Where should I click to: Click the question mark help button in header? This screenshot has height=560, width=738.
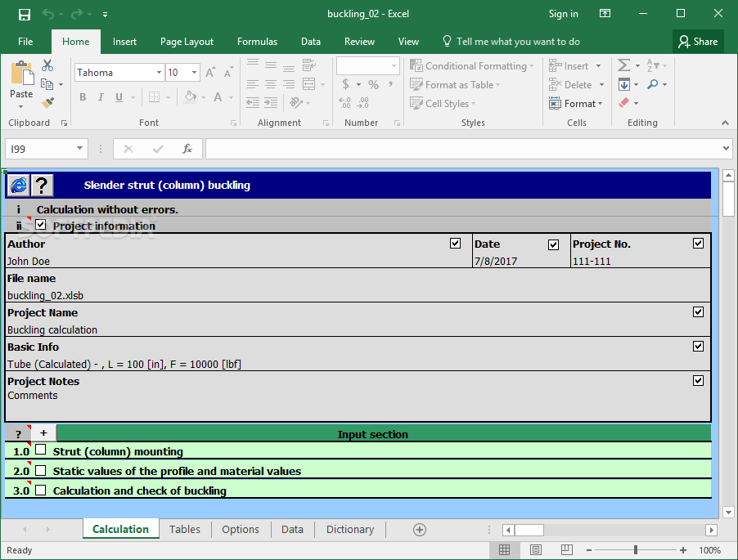42,186
